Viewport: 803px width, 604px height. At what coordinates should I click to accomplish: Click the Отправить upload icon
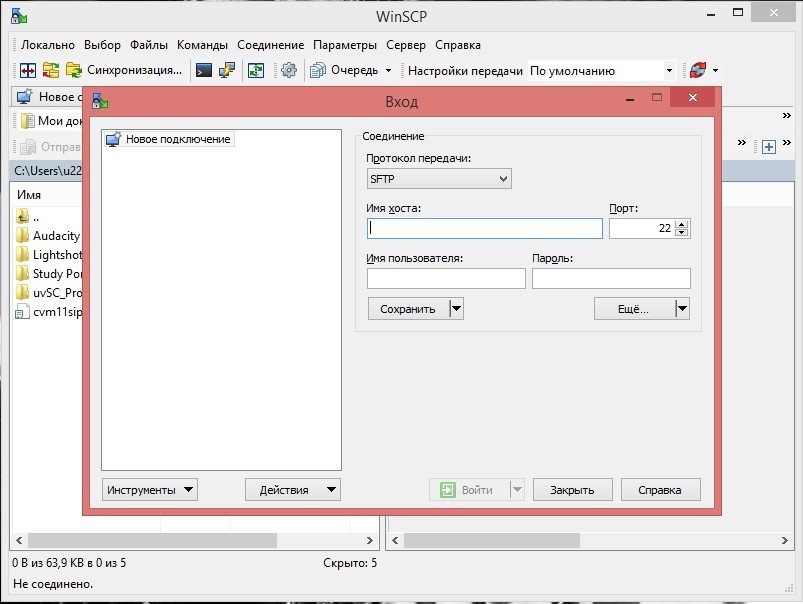coord(28,147)
